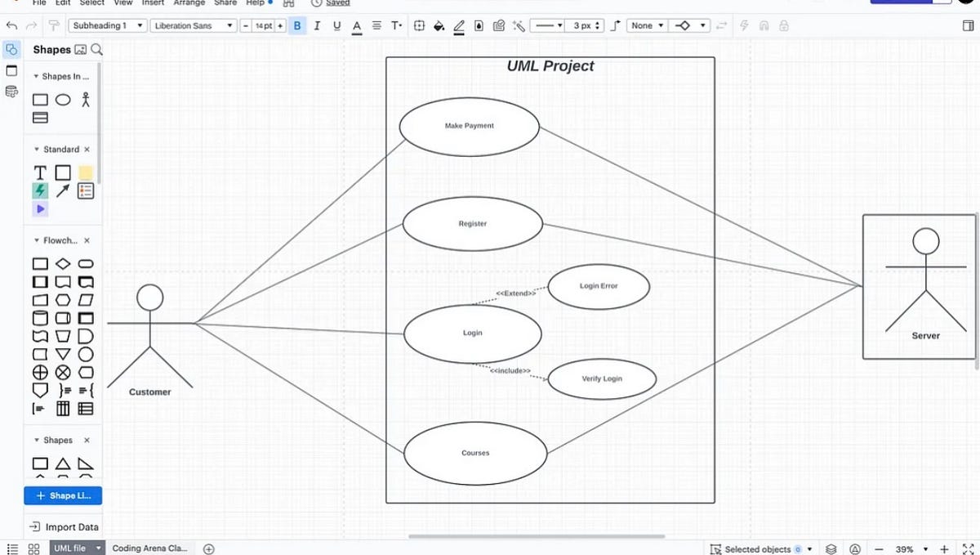The height and width of the screenshot is (555, 980).
Task: Click the Import Data button
Action: pos(63,526)
